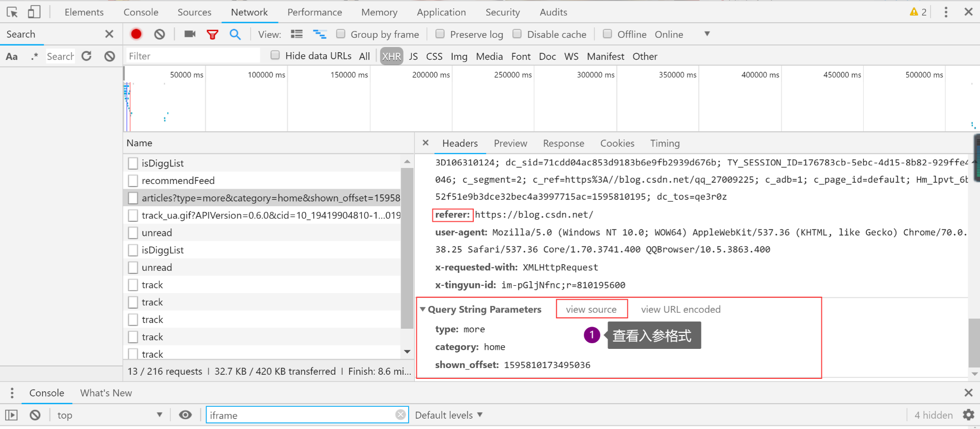This screenshot has height=429, width=980.
Task: Check the Disable cache option
Action: pyautogui.click(x=517, y=34)
